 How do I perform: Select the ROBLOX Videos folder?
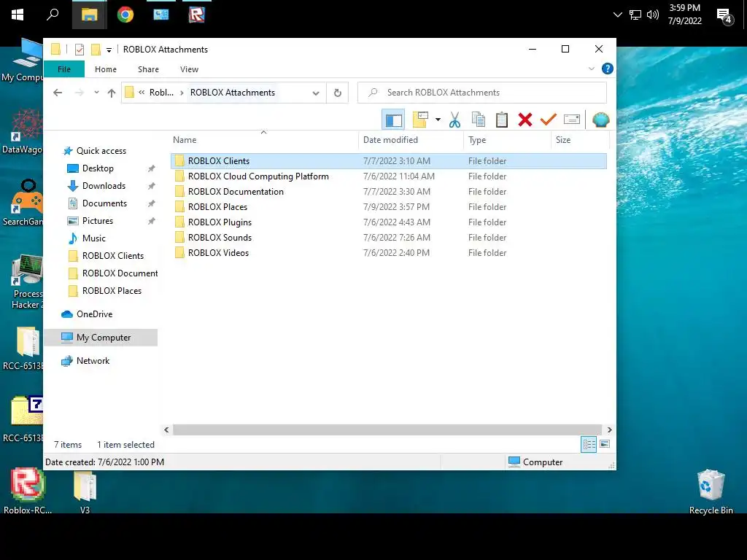(388, 252)
